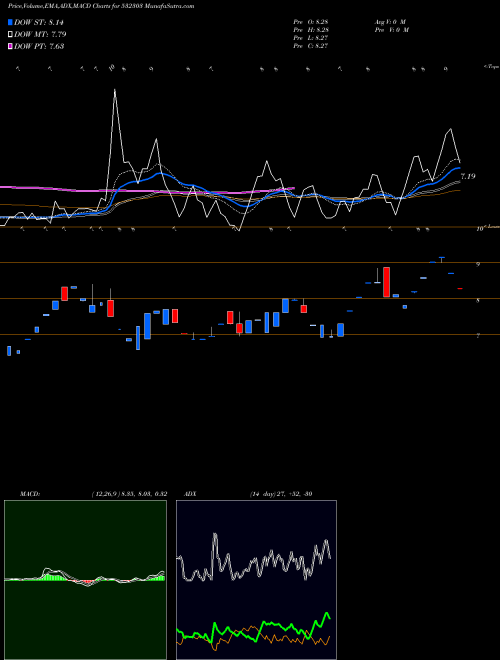Open the dark blue ADX chart panel
Image resolution: width=500 pixels, height=660 pixels.
tap(256, 580)
